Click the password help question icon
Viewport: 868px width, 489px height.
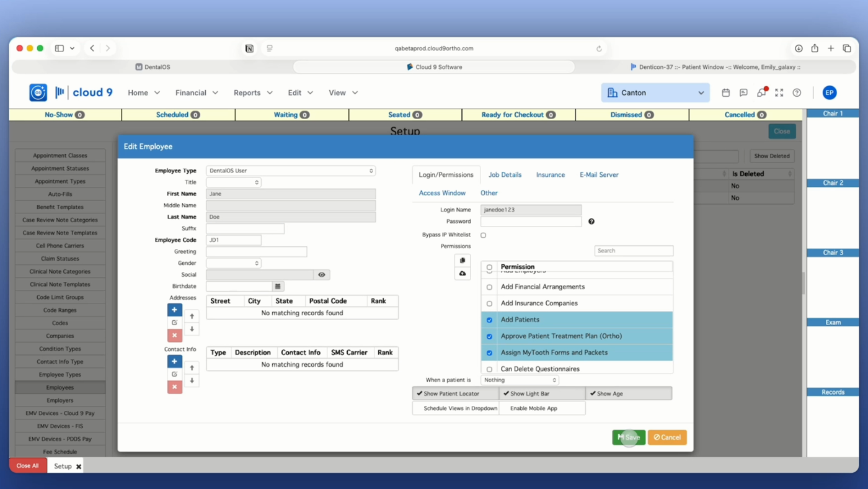591,222
